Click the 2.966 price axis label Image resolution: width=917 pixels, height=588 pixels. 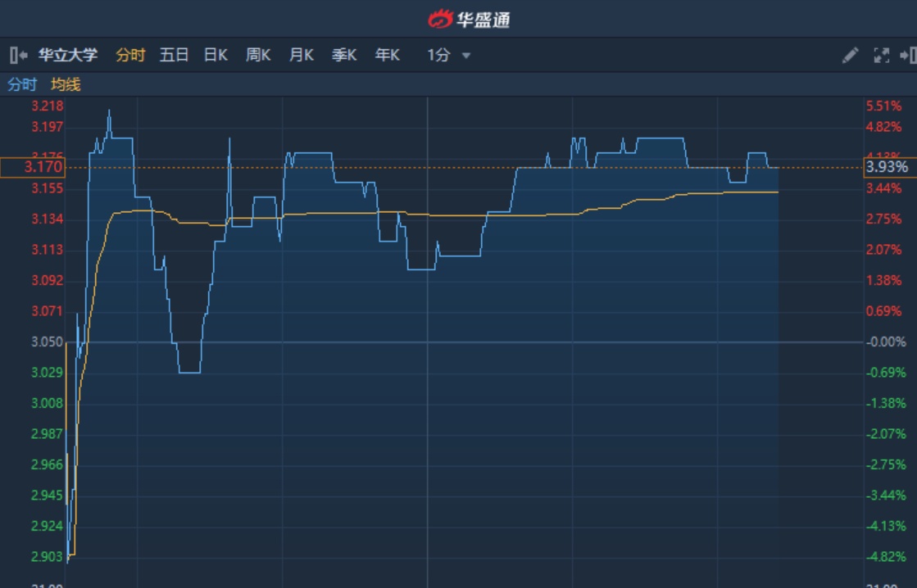[x=48, y=464]
